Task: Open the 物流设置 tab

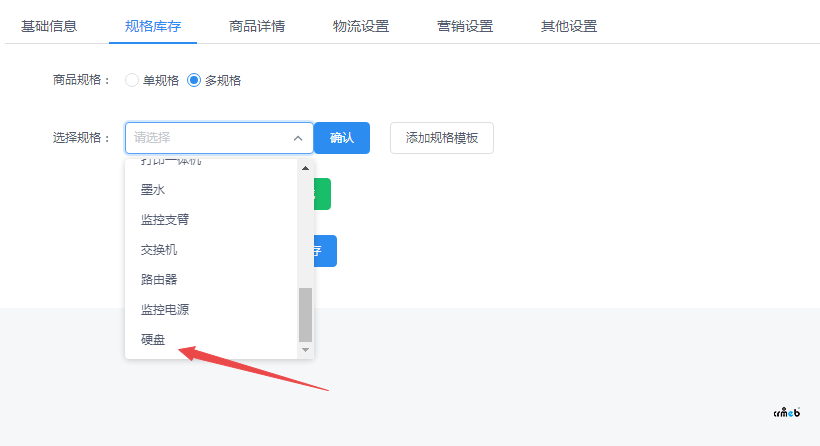Action: point(361,26)
